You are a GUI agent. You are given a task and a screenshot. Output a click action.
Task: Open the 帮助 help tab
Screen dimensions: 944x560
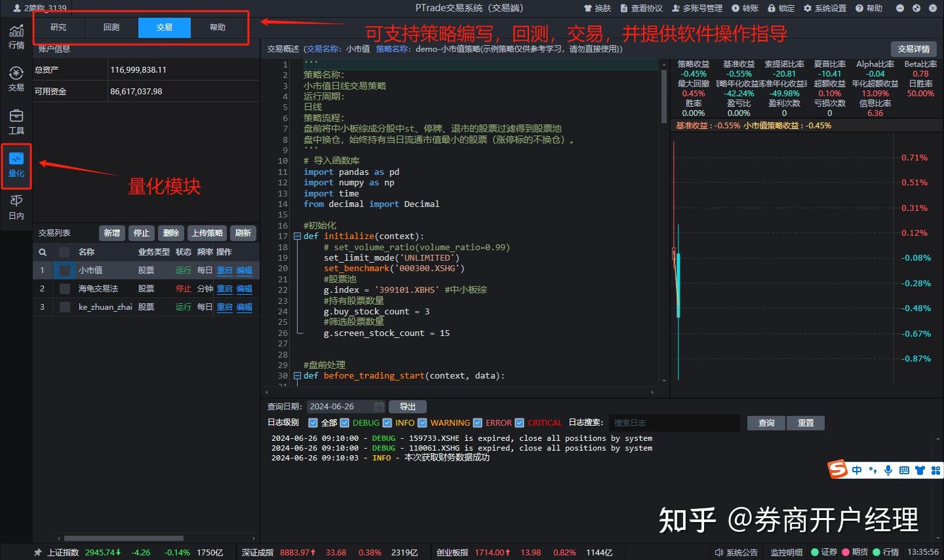(217, 28)
